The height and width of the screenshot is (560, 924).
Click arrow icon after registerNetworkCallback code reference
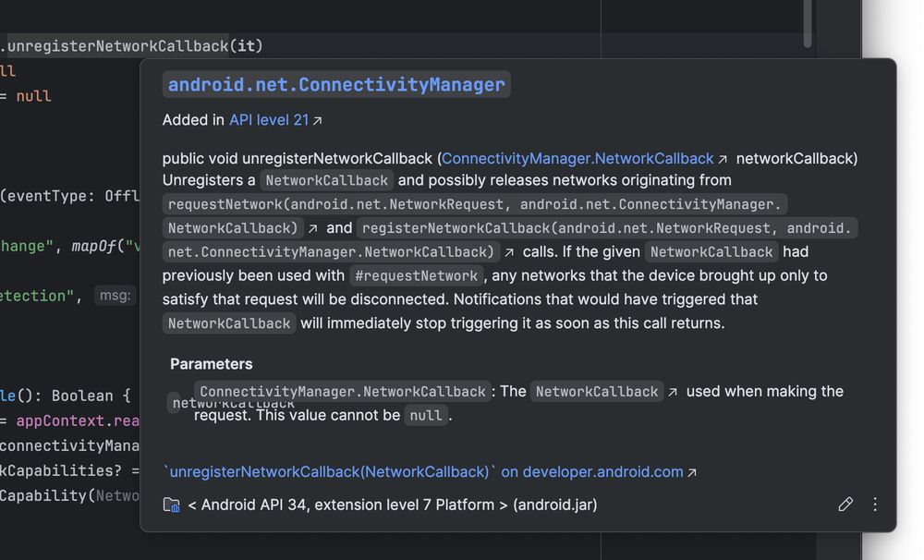coord(509,252)
